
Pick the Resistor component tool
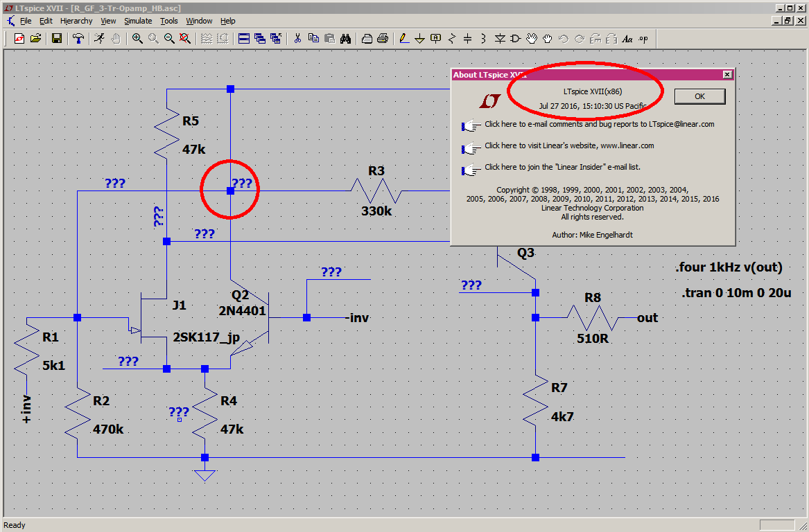[452, 39]
